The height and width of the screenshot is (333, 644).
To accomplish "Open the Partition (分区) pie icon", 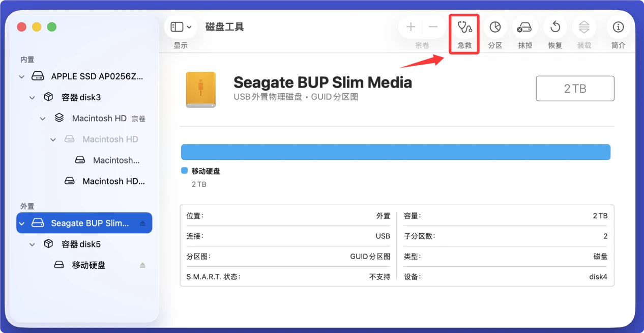I will [495, 27].
